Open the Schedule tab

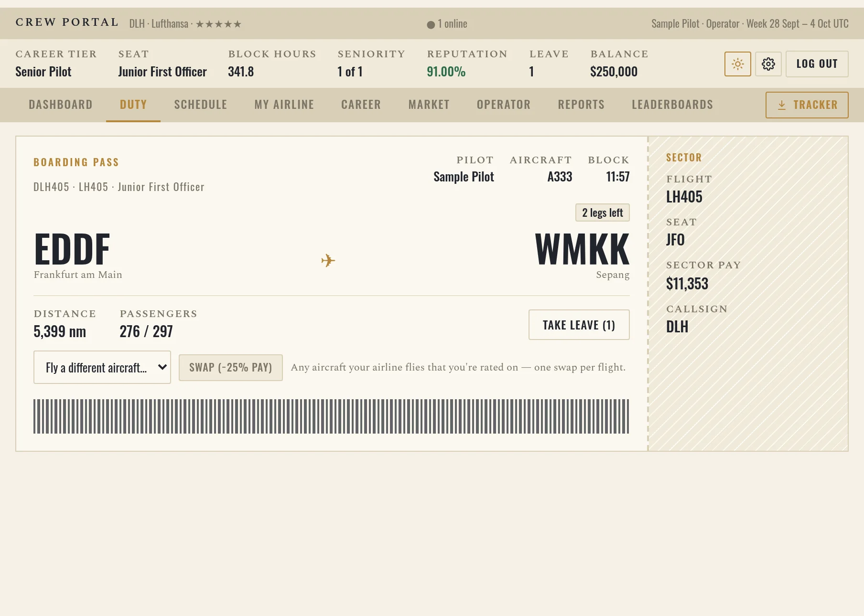[x=201, y=105]
